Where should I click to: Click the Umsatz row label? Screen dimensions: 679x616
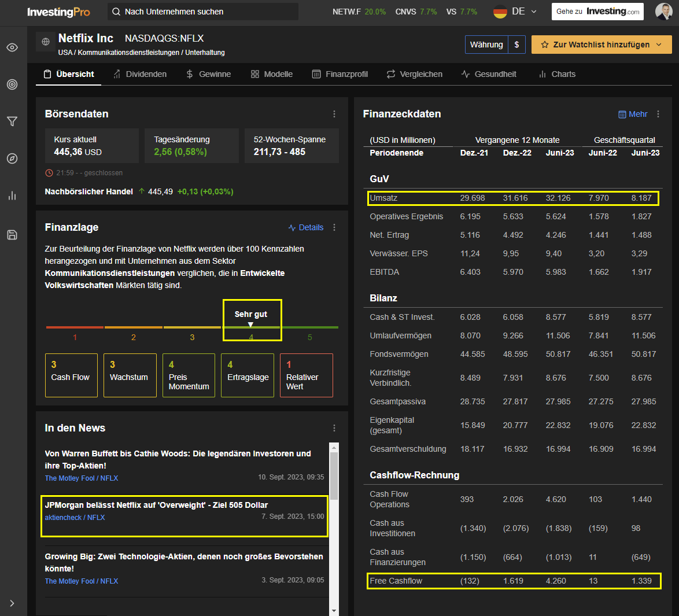383,198
